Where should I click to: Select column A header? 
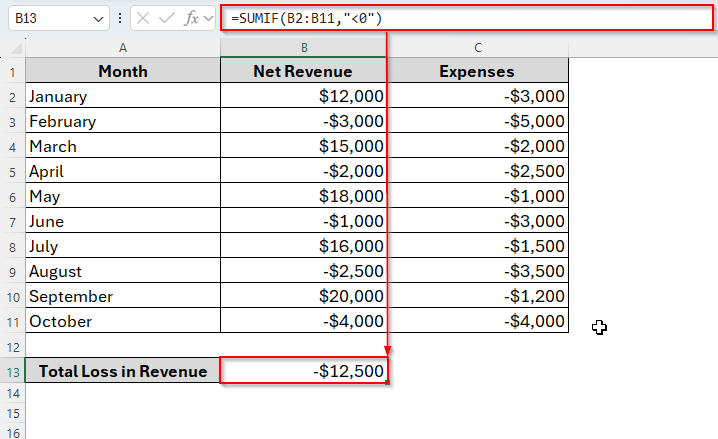click(x=122, y=47)
